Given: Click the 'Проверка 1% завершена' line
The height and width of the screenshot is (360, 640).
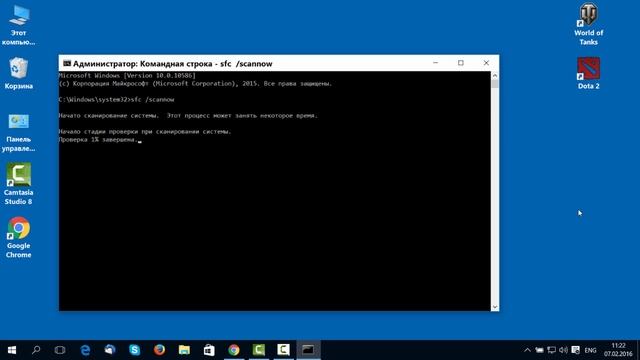Looking at the screenshot, I should coord(98,140).
